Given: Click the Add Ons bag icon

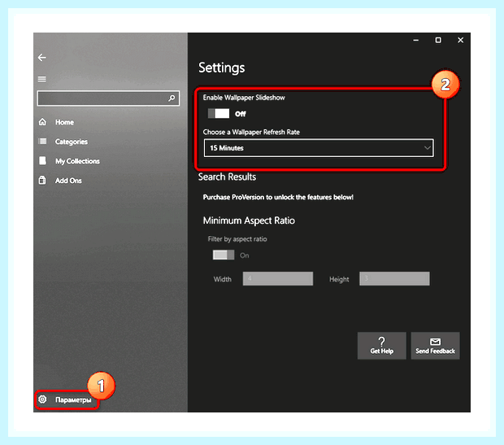Looking at the screenshot, I should (42, 180).
